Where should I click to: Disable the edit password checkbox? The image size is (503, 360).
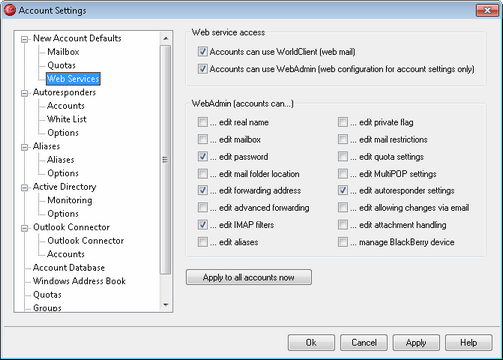[202, 156]
